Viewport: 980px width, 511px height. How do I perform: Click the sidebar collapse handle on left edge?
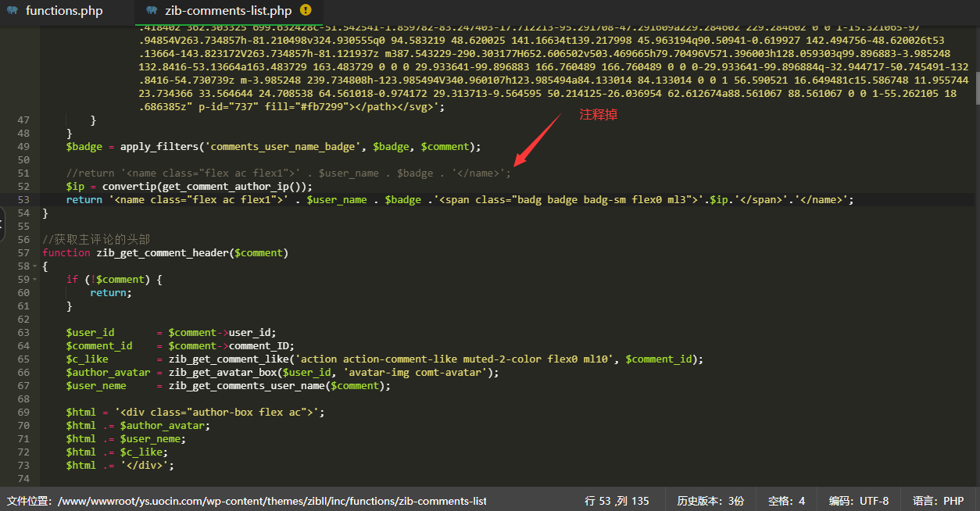[2, 226]
